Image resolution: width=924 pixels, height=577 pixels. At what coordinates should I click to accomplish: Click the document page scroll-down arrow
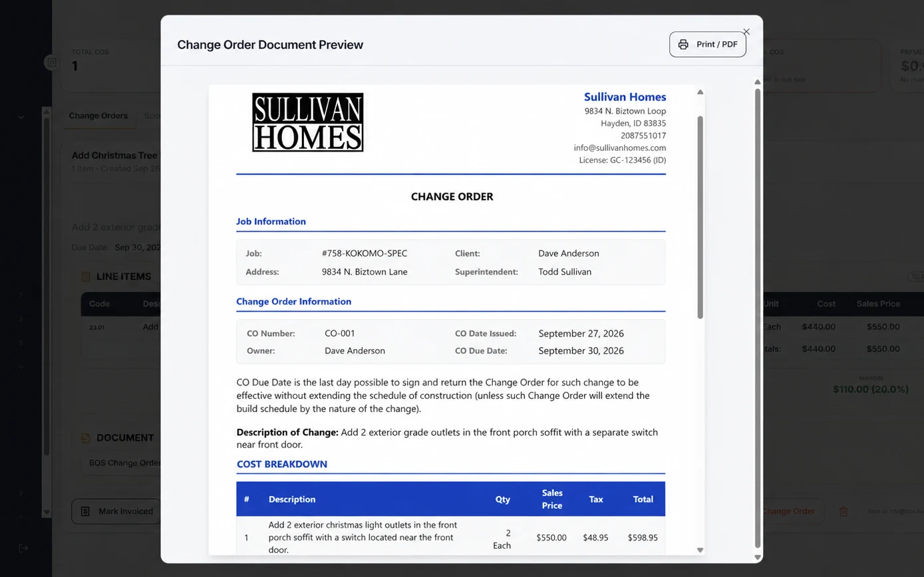pyautogui.click(x=700, y=550)
